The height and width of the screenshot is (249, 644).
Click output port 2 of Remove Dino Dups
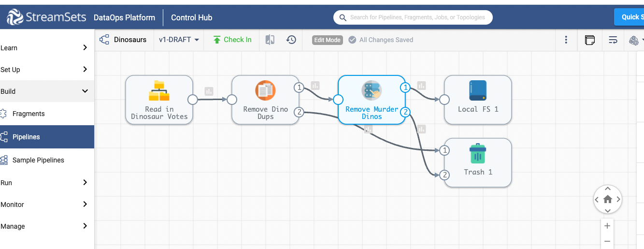[x=299, y=112]
